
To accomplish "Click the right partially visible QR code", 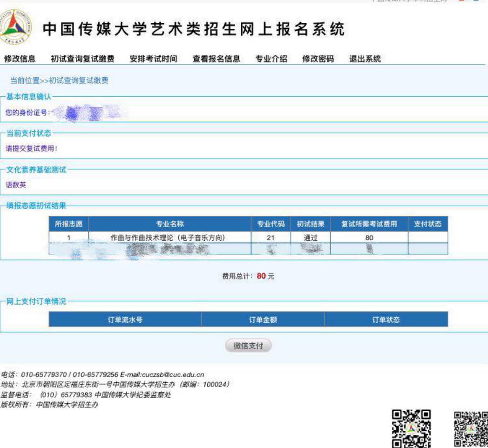I will [471, 429].
